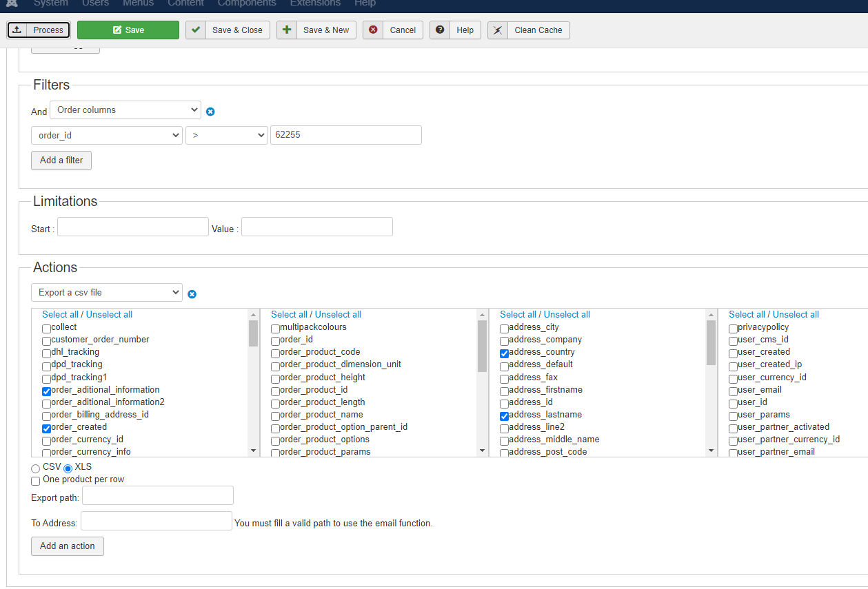Check the order_product_code checkbox
The width and height of the screenshot is (868, 589).
(275, 353)
